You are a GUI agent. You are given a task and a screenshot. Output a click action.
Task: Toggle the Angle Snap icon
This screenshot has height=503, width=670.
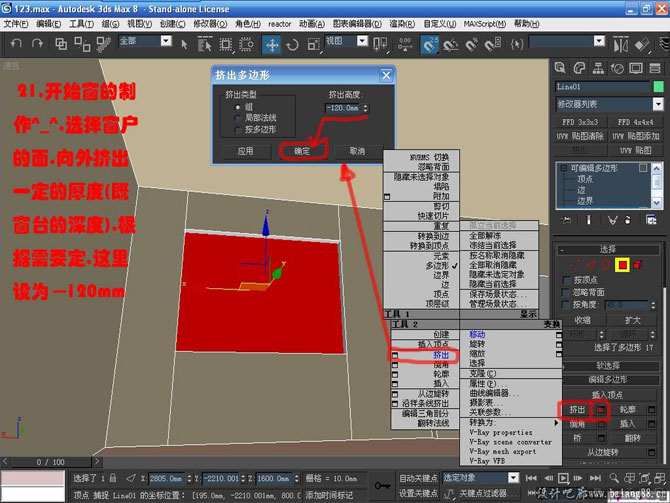[x=450, y=44]
